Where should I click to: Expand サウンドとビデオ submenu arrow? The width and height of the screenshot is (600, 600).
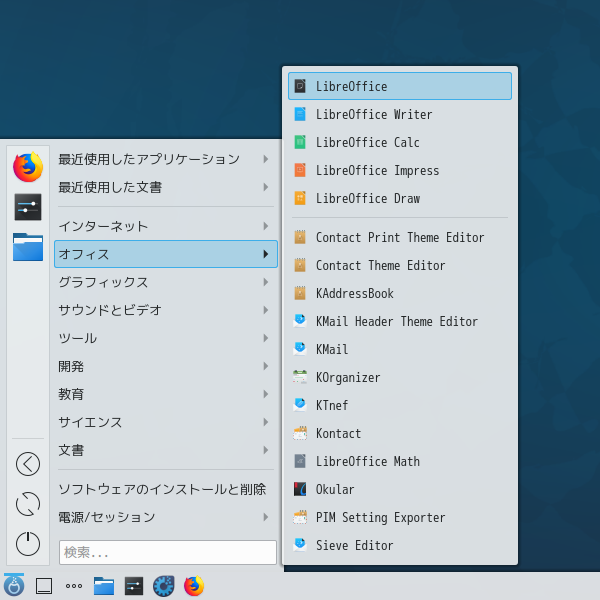[266, 310]
